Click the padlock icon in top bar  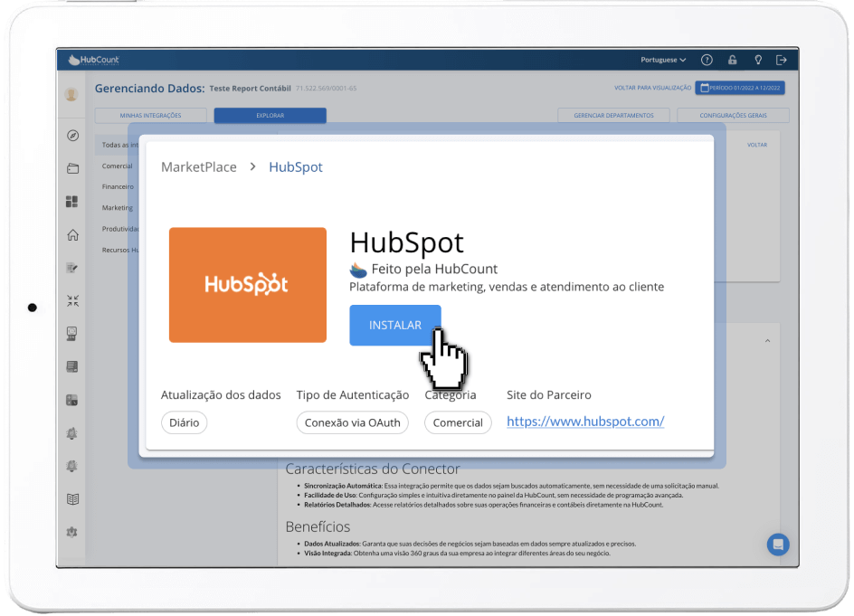tap(732, 60)
